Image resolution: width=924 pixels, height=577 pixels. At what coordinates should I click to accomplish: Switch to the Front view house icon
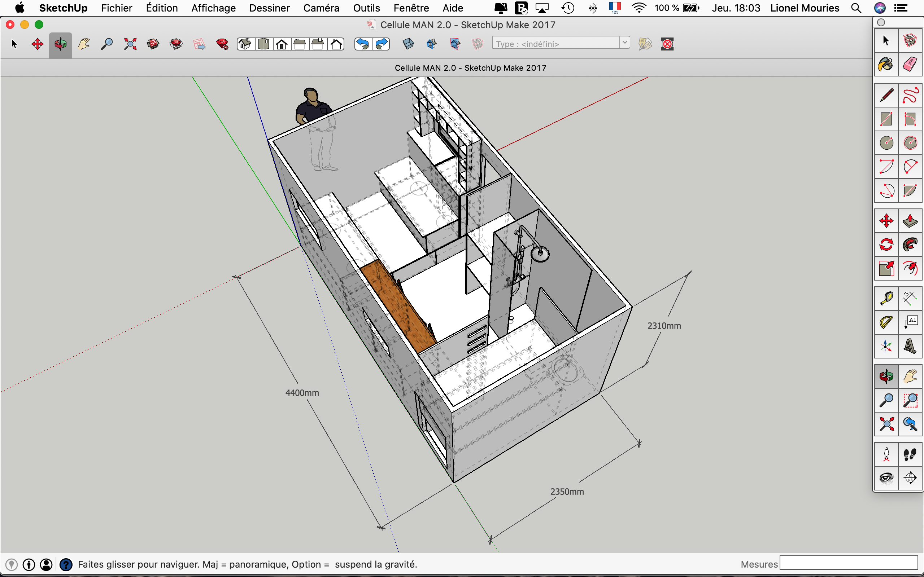click(x=282, y=44)
